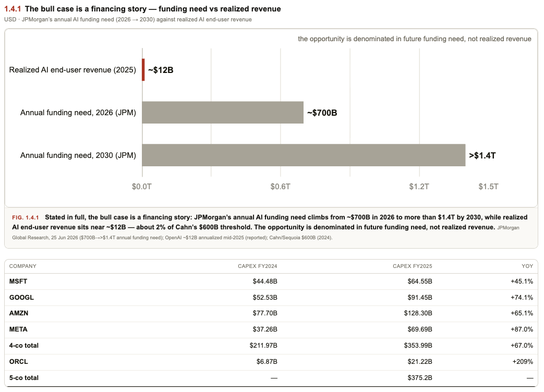Image resolution: width=544 pixels, height=392 pixels.
Task: Click the 'COMPANY' column header
Action: pos(22,266)
